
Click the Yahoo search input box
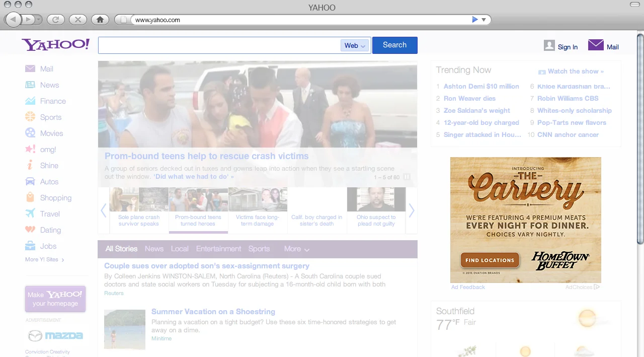(x=219, y=45)
